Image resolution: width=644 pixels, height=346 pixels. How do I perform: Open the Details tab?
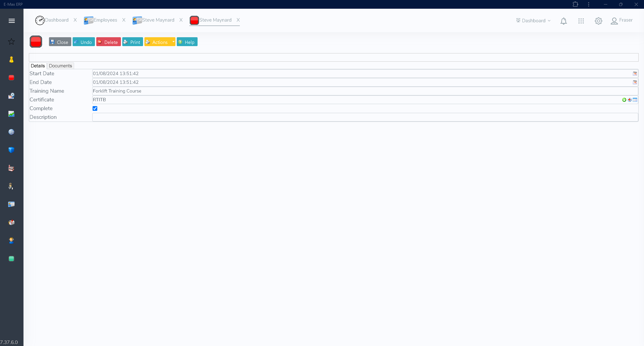[38, 66]
